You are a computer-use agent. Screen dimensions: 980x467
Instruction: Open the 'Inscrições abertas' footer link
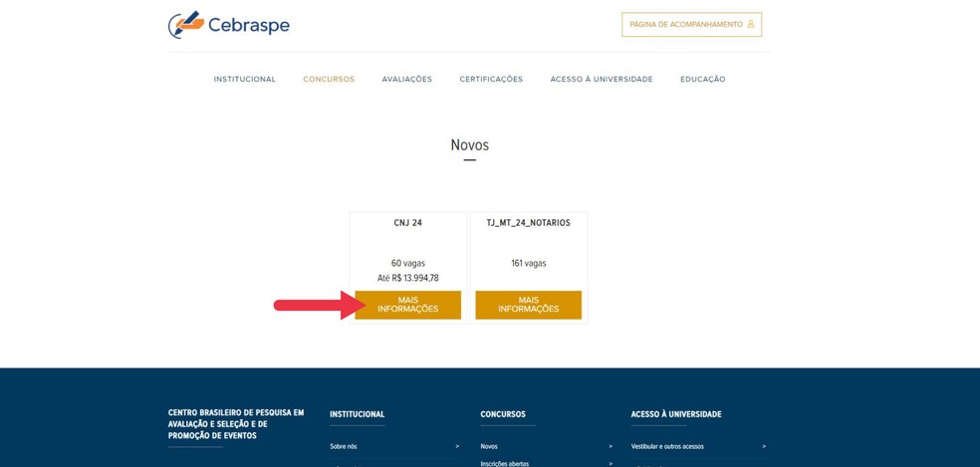[504, 463]
